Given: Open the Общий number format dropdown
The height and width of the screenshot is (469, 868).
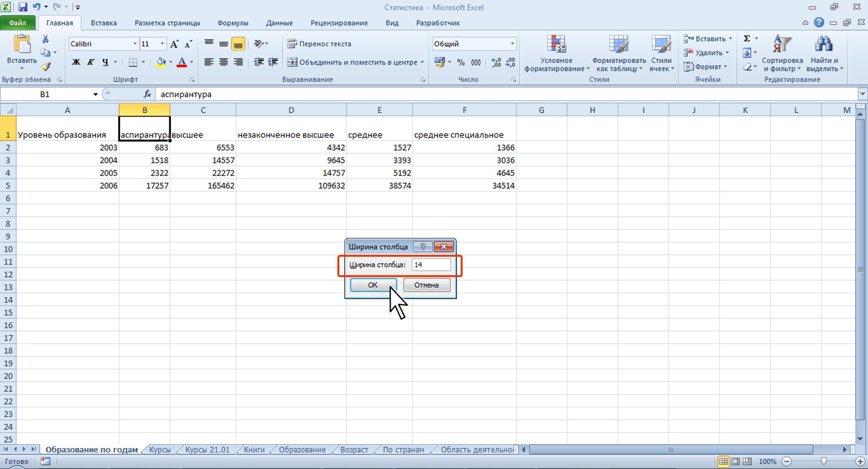Looking at the screenshot, I should pos(513,44).
